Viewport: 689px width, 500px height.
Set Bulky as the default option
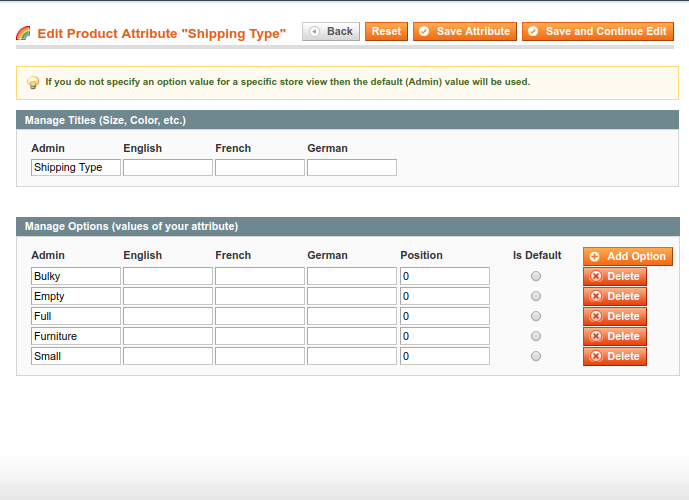[536, 276]
